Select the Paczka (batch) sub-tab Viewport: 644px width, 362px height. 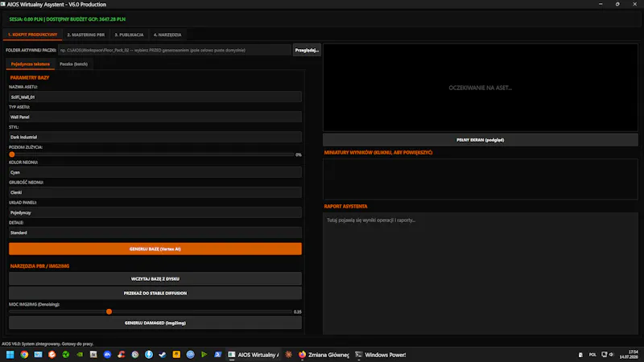73,64
